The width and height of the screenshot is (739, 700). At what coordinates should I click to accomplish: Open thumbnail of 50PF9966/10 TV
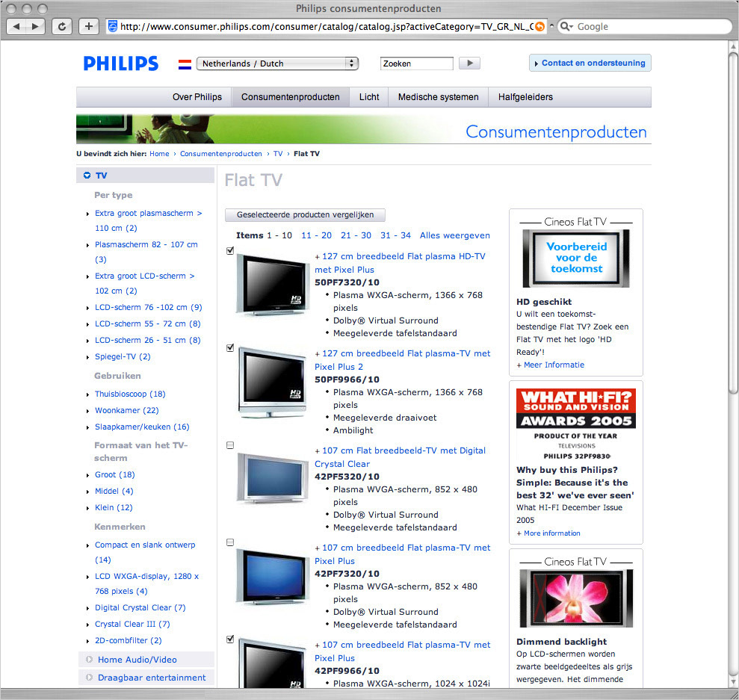pyautogui.click(x=272, y=382)
